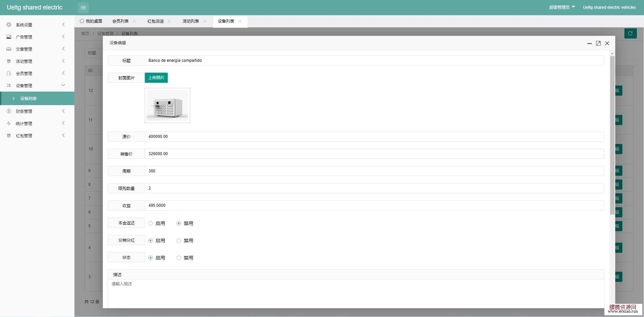This screenshot has width=644, height=317.
Task: Close the 设备编辑 dialog
Action: (x=607, y=43)
